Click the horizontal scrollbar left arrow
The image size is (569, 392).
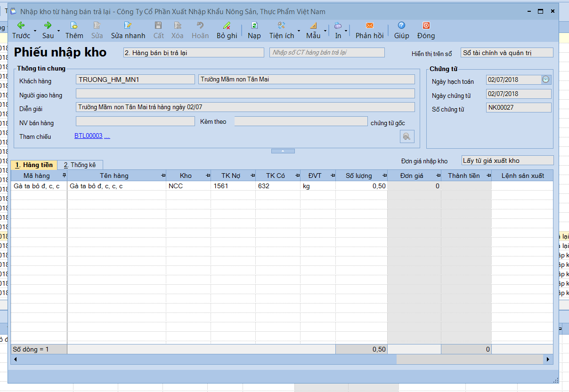(x=16, y=359)
